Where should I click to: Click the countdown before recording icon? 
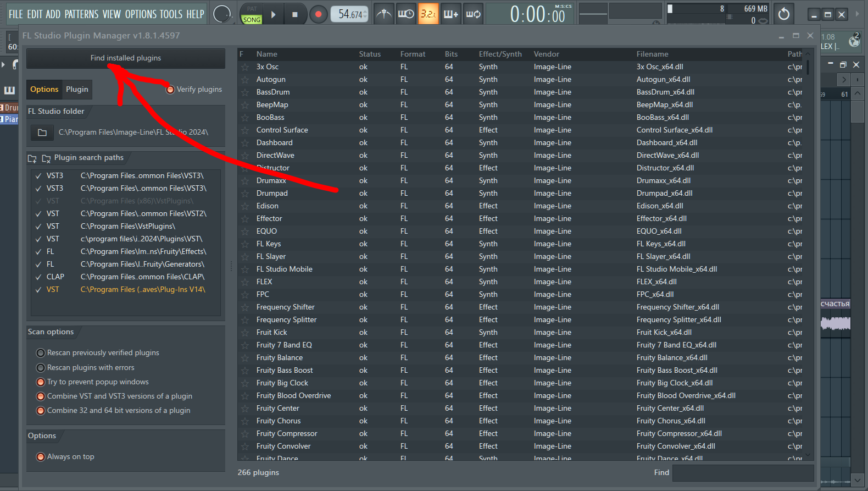(x=428, y=14)
